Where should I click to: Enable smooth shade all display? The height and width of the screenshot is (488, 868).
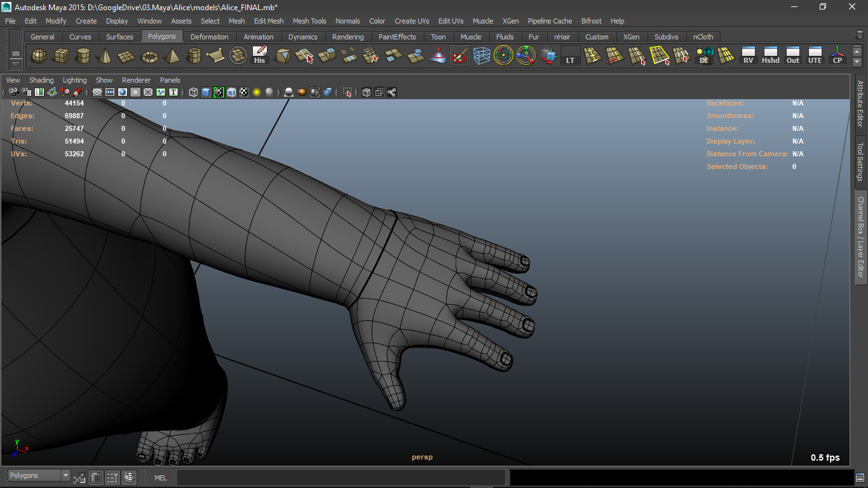[206, 92]
